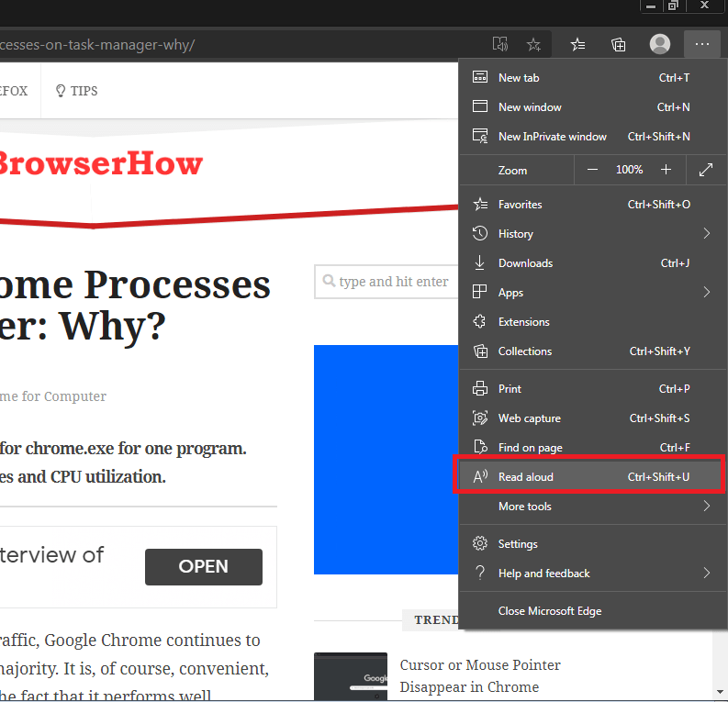Viewport: 728px width, 702px height.
Task: Open the Settings label in the menu
Action: point(518,544)
